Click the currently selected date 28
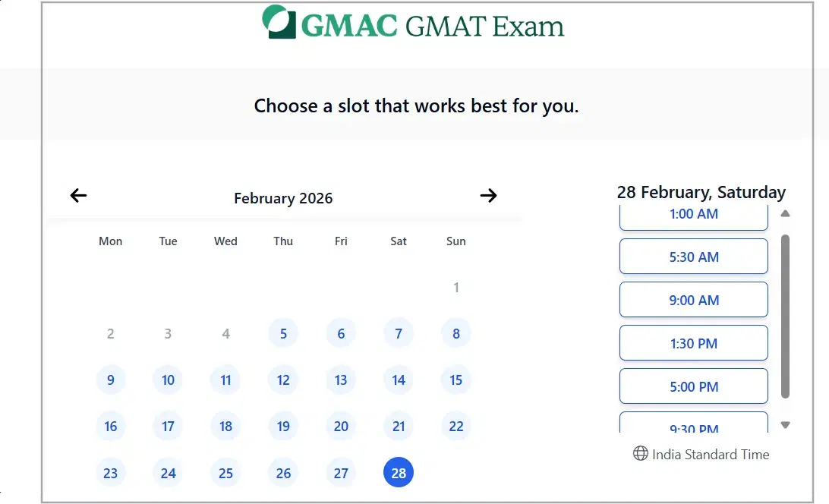This screenshot has height=504, width=829. coord(398,472)
